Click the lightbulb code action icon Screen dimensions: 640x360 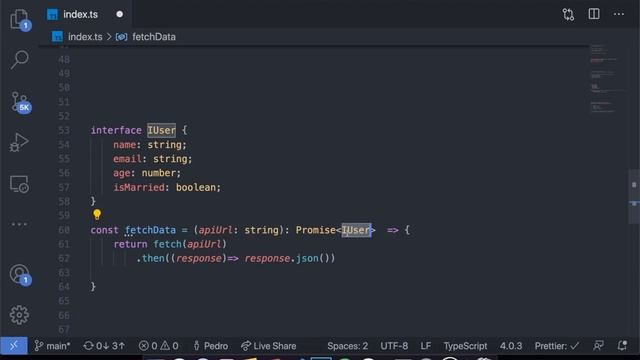(97, 214)
